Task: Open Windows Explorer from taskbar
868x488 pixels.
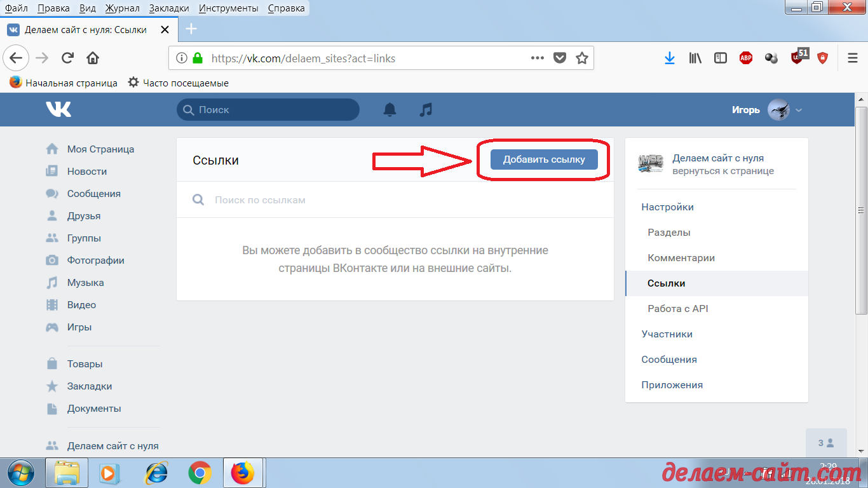Action: tap(67, 473)
